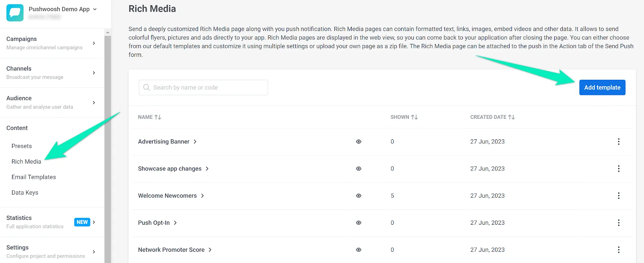Click the search by name field
This screenshot has height=263, width=644.
tap(203, 87)
